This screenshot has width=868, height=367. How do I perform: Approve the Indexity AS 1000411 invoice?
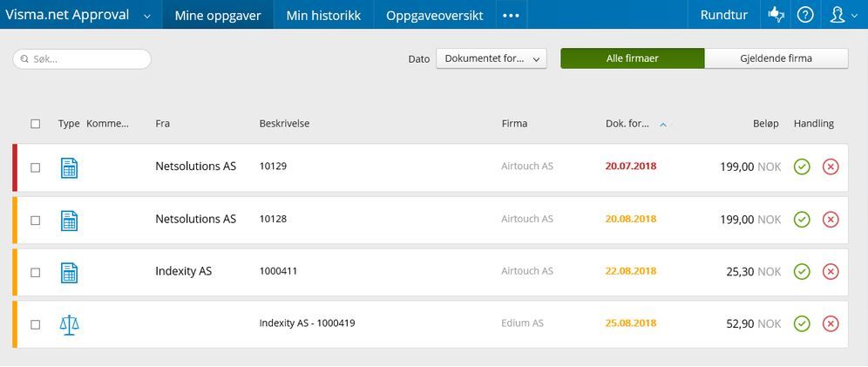802,272
